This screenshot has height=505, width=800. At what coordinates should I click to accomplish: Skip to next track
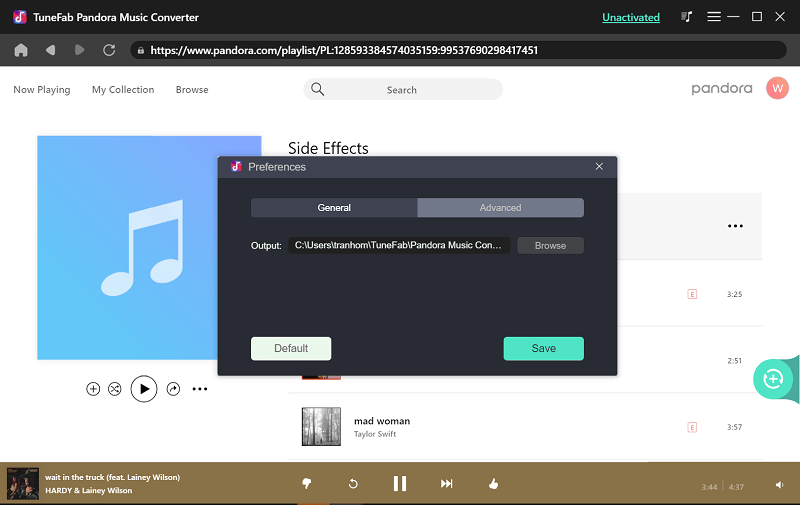(446, 484)
